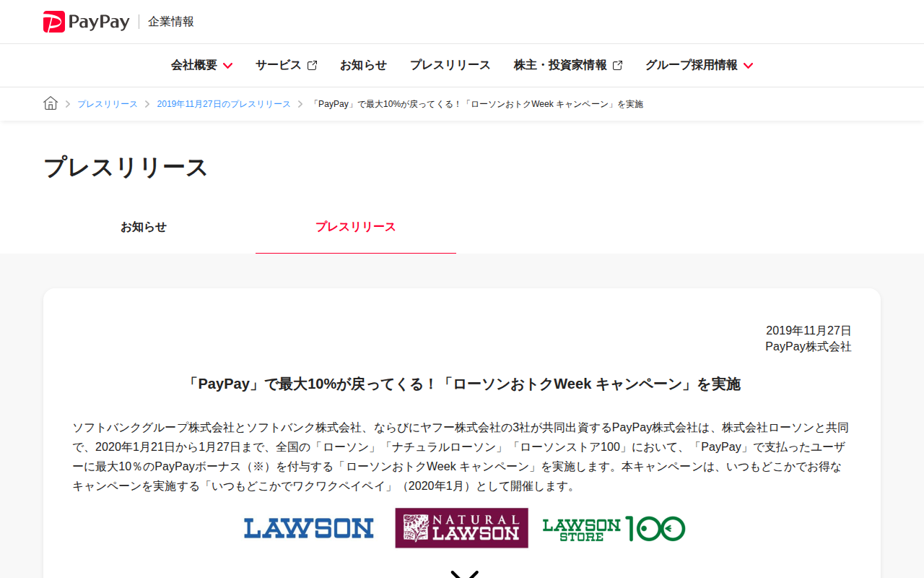Viewport: 924px width, 578px height.
Task: Click the article body paragraph
Action: (462, 457)
